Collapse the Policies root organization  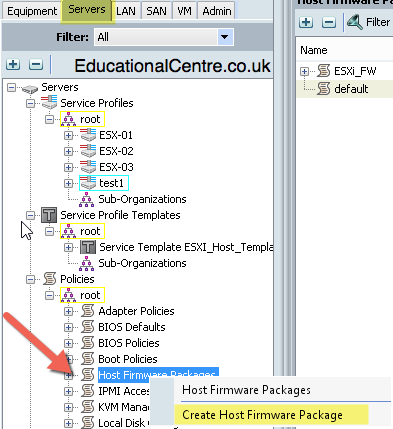click(x=49, y=295)
